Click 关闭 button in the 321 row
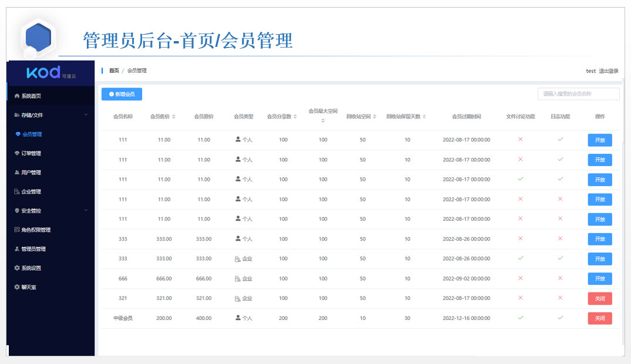The image size is (631, 364). coord(600,298)
